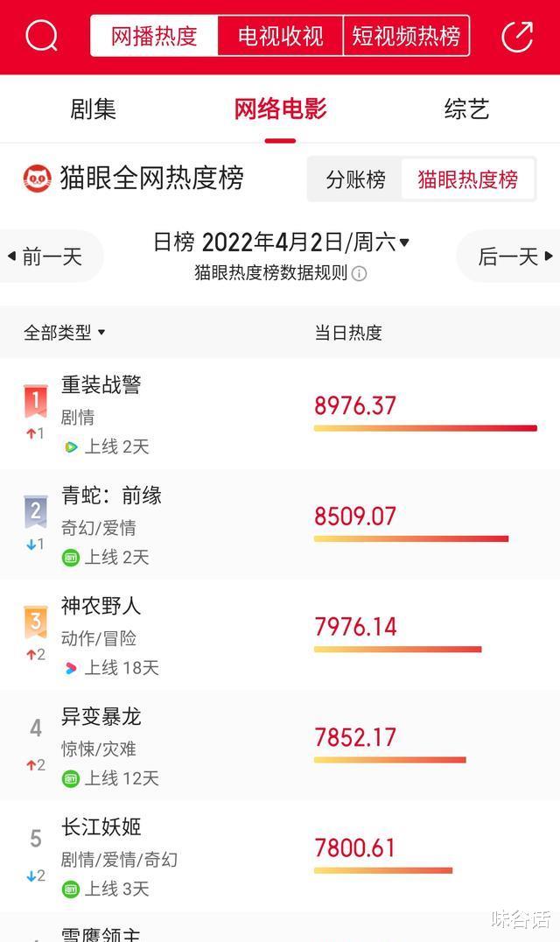The image size is (560, 942).
Task: Tap the gold rank 1 badge
Action: pyautogui.click(x=35, y=401)
